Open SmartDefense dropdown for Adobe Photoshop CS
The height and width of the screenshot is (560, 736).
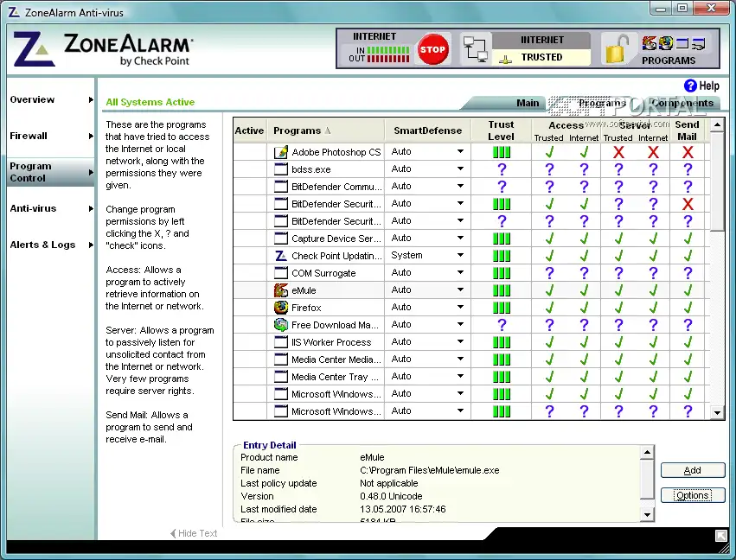[460, 151]
